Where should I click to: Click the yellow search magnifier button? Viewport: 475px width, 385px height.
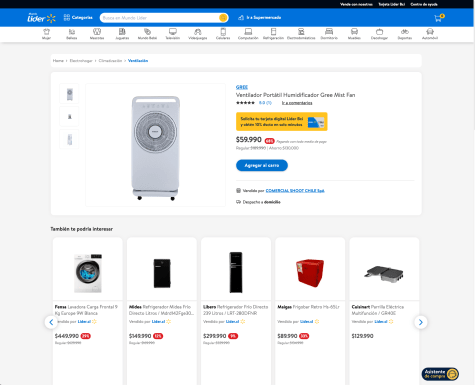point(223,18)
